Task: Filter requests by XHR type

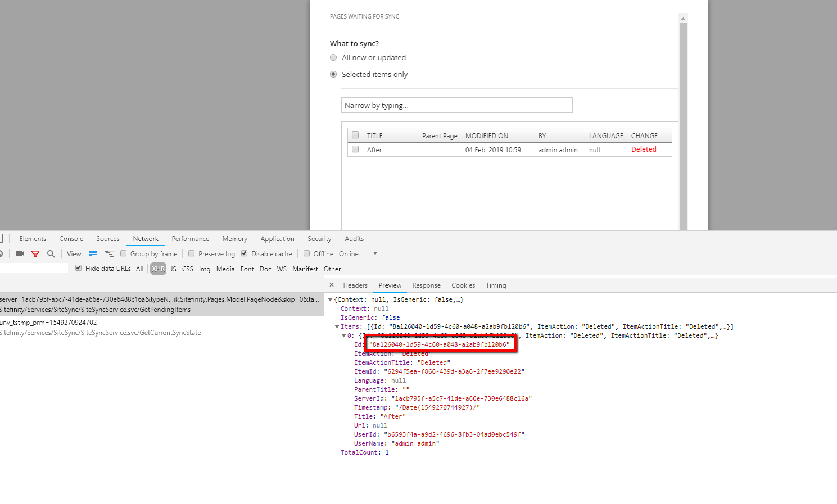Action: point(159,269)
